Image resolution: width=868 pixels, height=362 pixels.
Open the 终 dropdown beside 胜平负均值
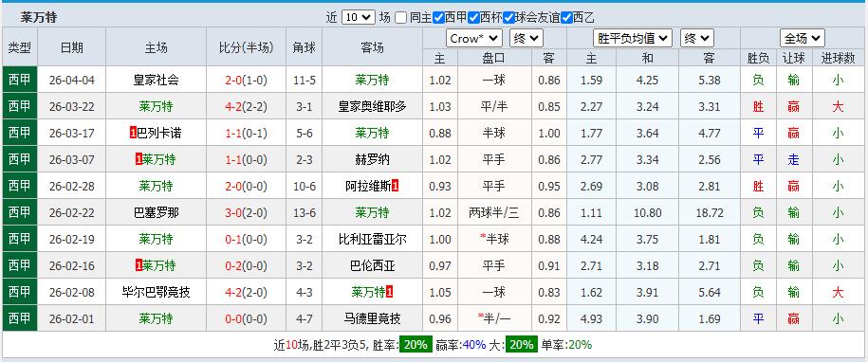pos(697,38)
